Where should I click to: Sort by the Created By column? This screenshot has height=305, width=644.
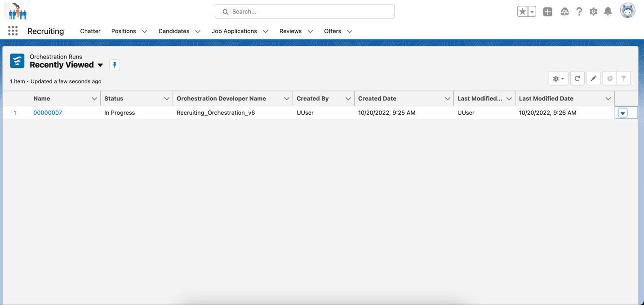coord(313,99)
